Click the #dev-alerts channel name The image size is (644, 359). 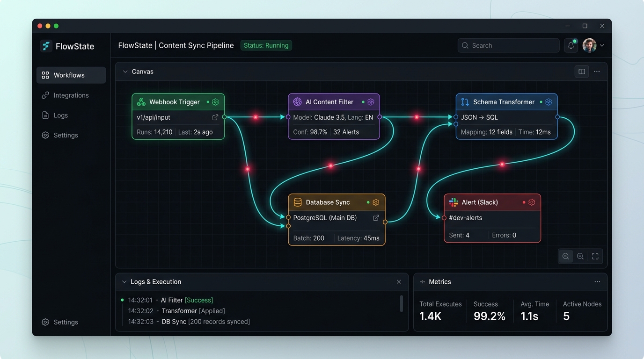pyautogui.click(x=465, y=218)
